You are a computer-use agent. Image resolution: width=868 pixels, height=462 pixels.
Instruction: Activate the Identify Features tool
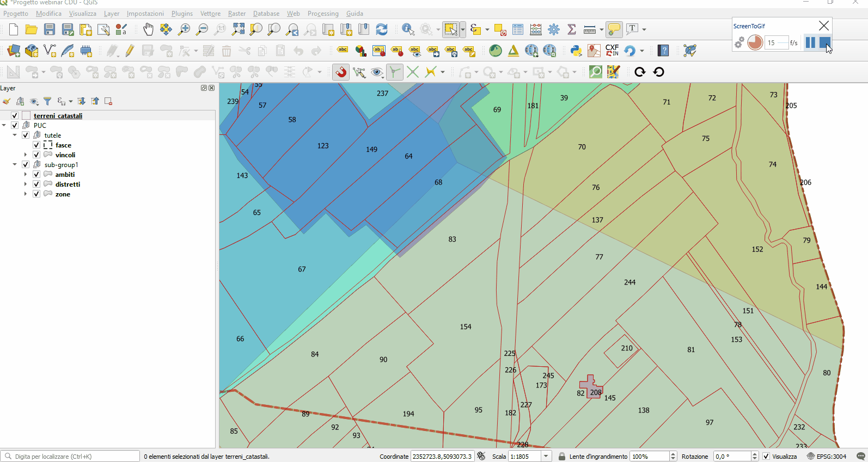408,29
